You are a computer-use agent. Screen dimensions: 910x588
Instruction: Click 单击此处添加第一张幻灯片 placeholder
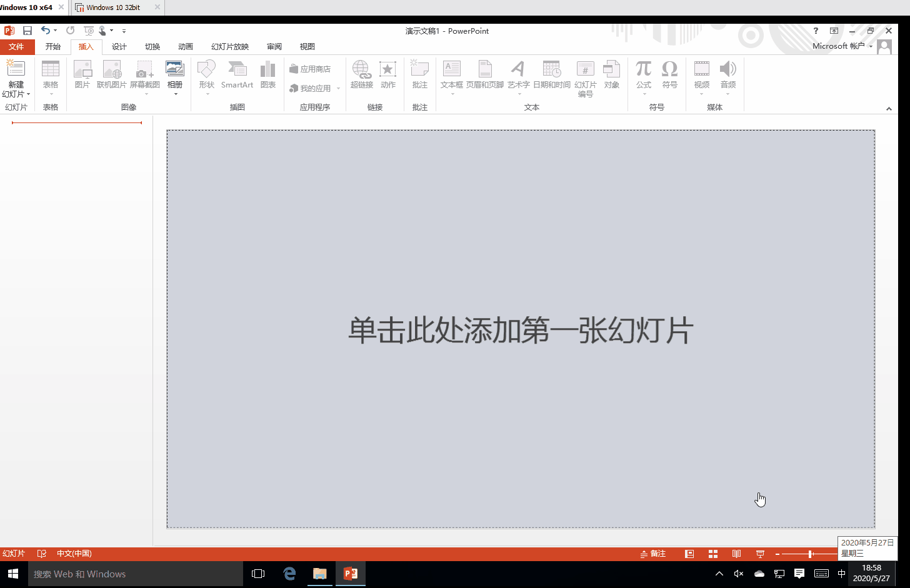pos(521,330)
